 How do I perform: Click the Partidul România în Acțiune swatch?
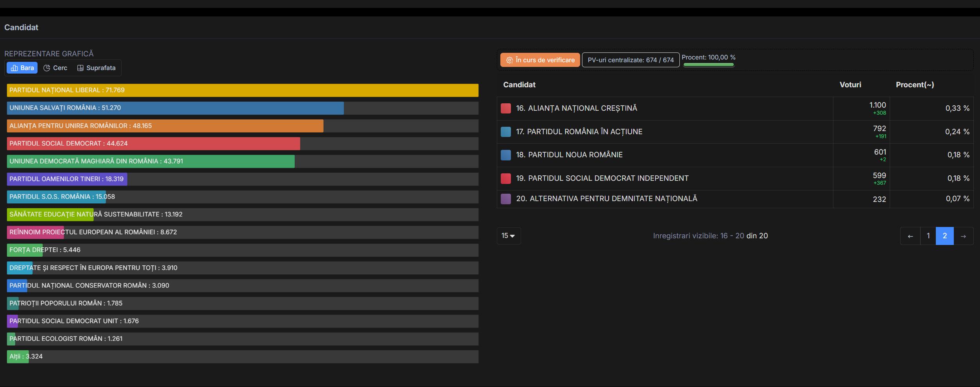tap(505, 132)
